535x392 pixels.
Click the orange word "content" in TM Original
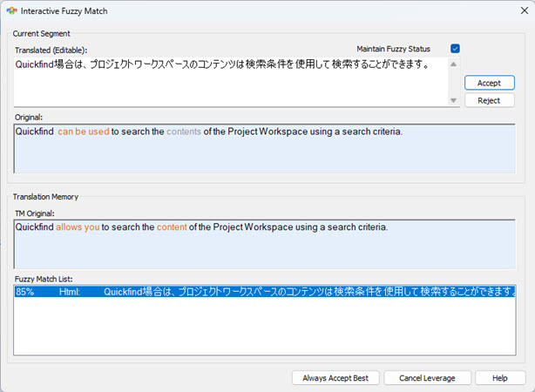(172, 227)
